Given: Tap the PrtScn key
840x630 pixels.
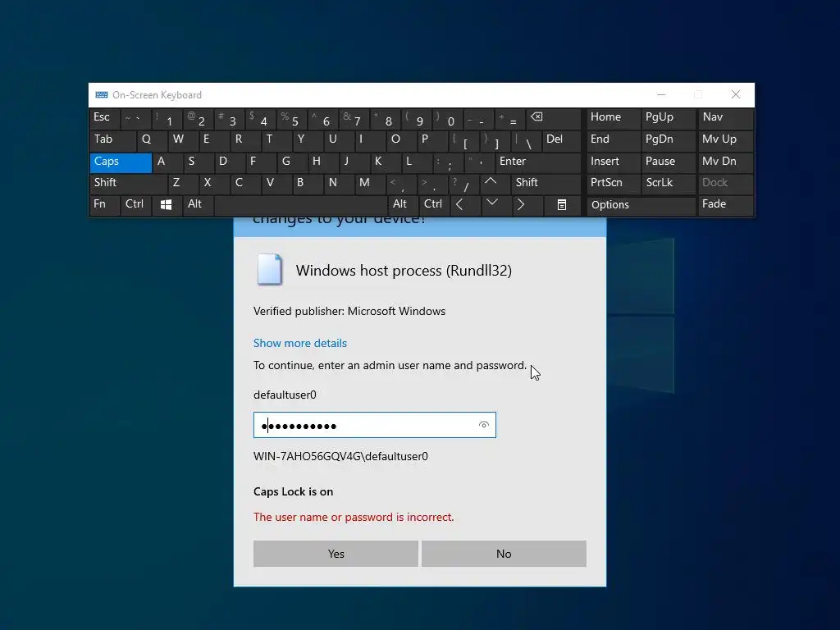Looking at the screenshot, I should (x=613, y=183).
